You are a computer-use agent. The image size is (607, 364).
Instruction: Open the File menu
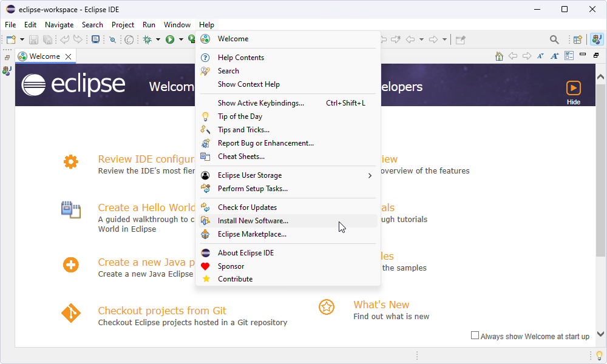tap(10, 25)
